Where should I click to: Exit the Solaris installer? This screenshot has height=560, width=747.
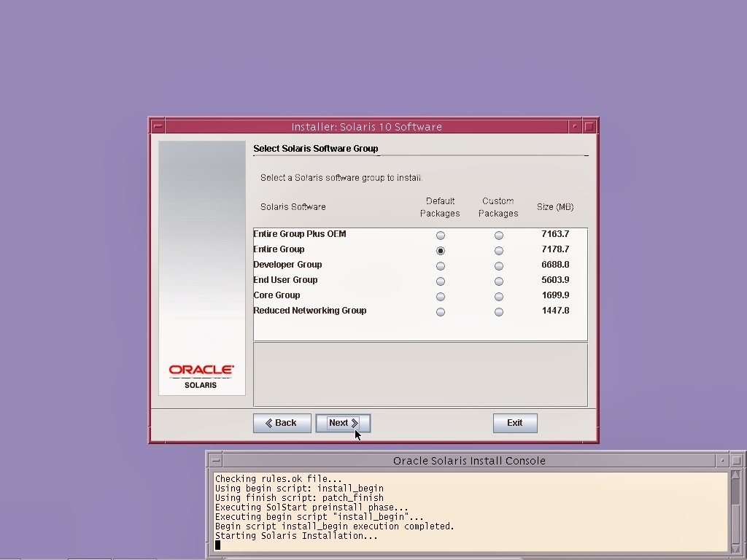515,423
